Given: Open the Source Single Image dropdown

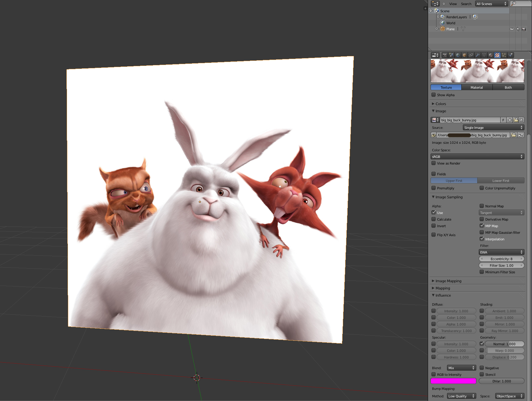Looking at the screenshot, I should (x=493, y=128).
